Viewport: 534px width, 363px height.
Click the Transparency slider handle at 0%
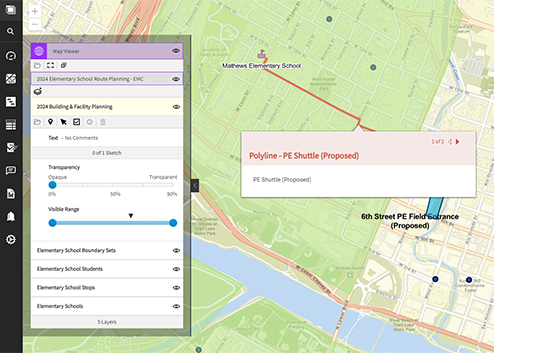click(x=52, y=185)
